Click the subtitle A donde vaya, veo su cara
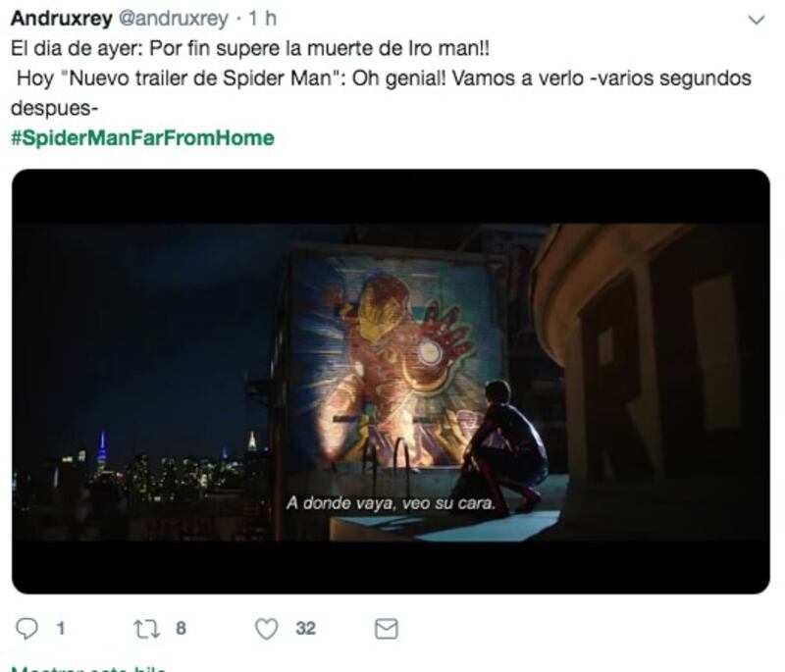This screenshot has width=785, height=672. [x=391, y=503]
